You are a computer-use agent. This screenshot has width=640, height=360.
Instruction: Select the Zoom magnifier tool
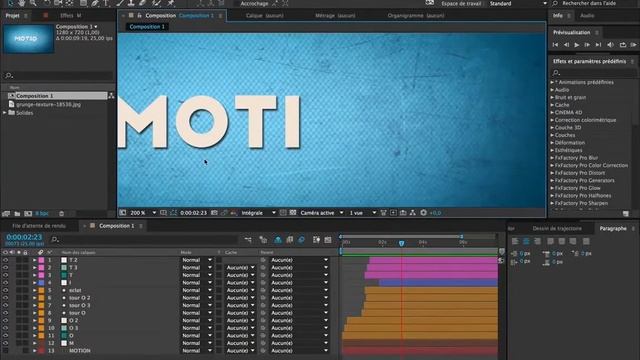point(33,3)
